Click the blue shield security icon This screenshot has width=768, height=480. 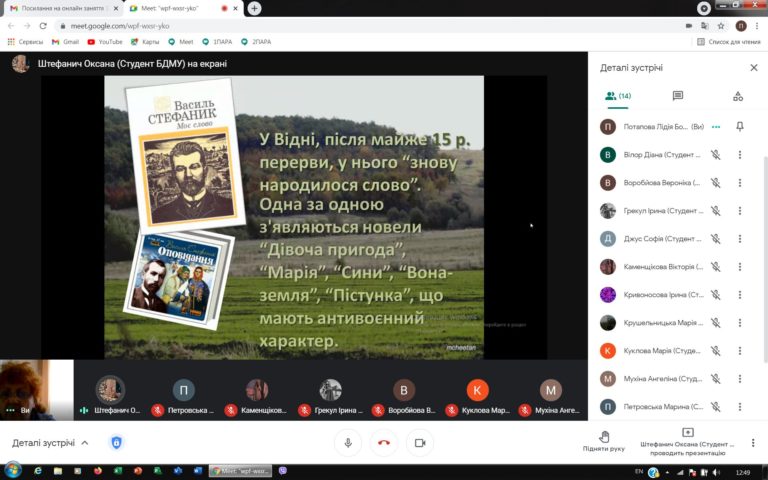click(116, 443)
